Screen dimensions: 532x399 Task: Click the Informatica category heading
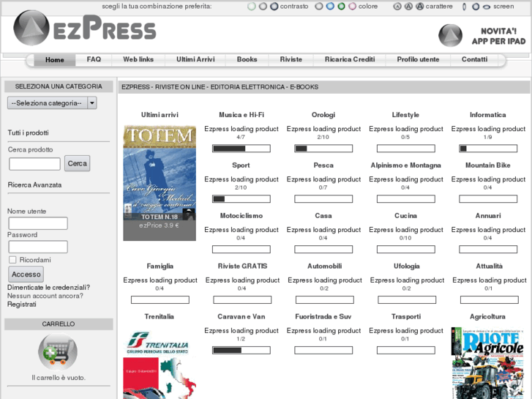[x=487, y=115]
